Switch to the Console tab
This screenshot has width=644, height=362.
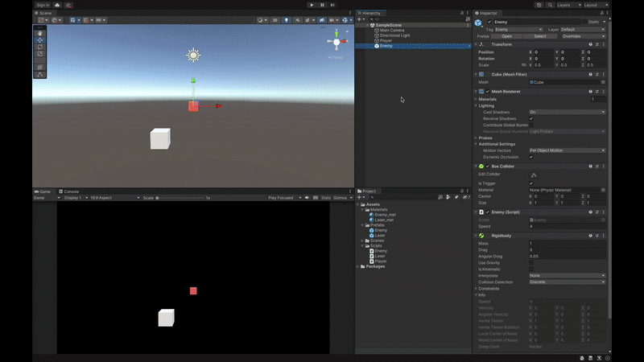click(68, 191)
